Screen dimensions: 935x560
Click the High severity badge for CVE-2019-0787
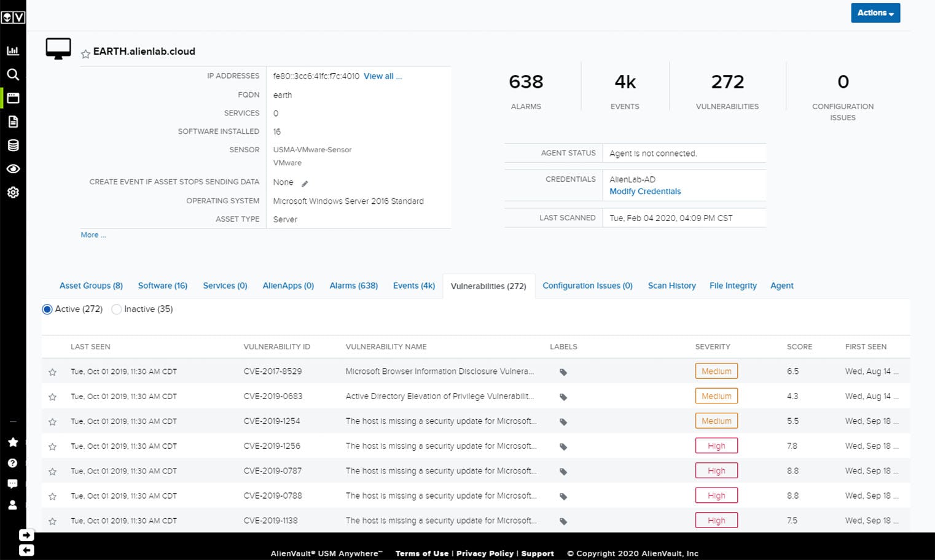point(716,471)
